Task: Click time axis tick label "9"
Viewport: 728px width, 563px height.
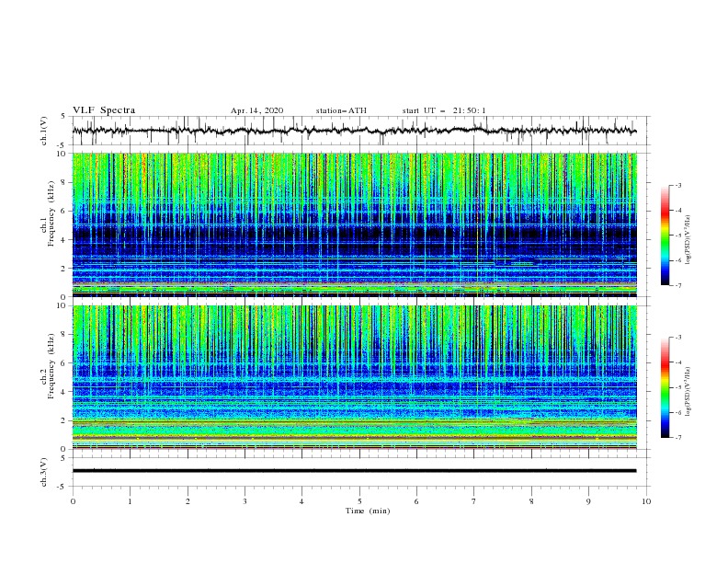Action: pyautogui.click(x=588, y=501)
